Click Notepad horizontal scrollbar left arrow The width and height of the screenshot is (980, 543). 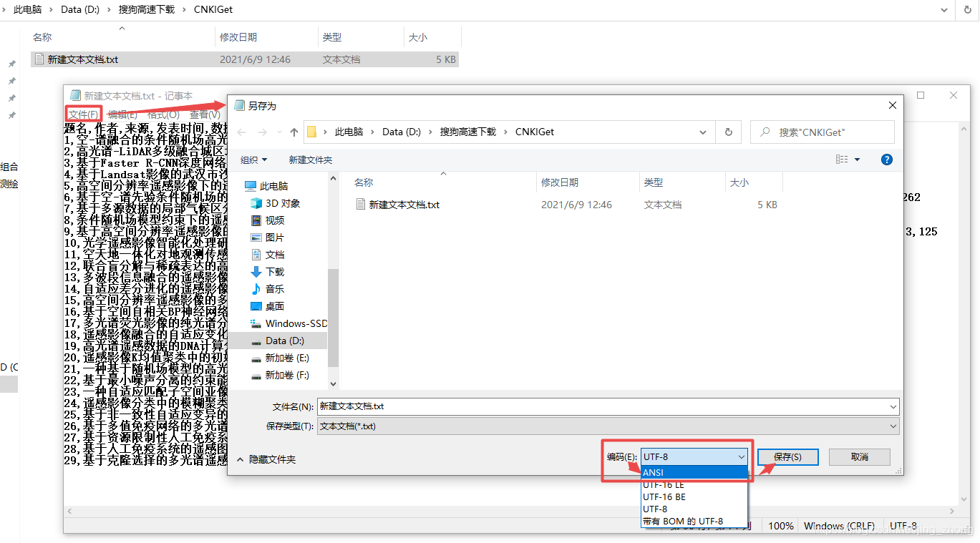coord(70,512)
